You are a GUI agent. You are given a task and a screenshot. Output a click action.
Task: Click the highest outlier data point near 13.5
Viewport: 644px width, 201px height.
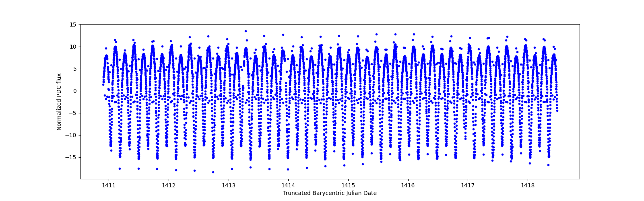pos(246,31)
